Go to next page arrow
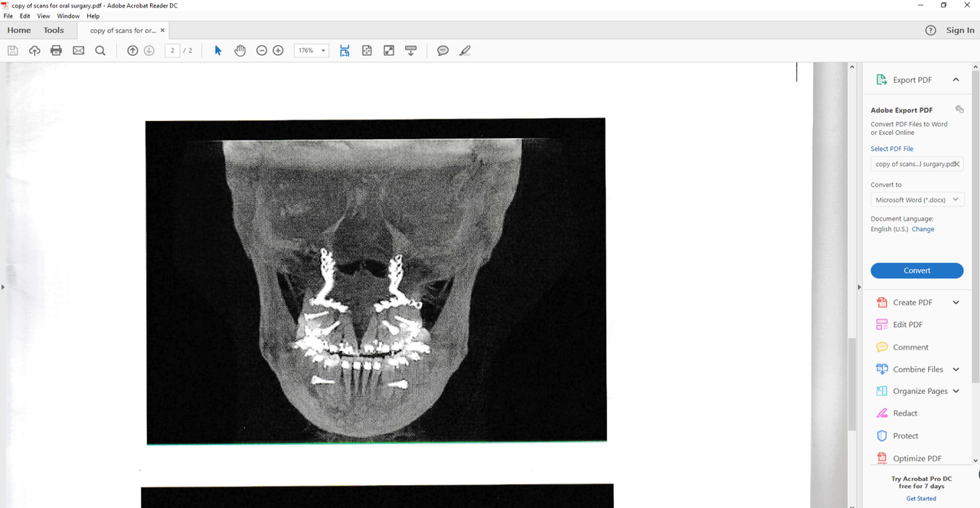The image size is (980, 508). click(x=149, y=51)
